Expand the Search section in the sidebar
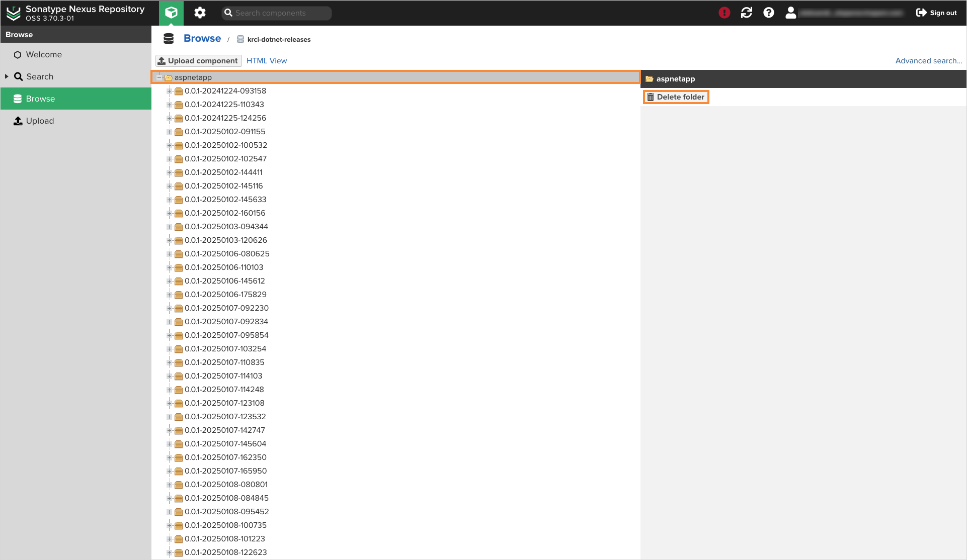Viewport: 967px width, 560px height. 7,76
